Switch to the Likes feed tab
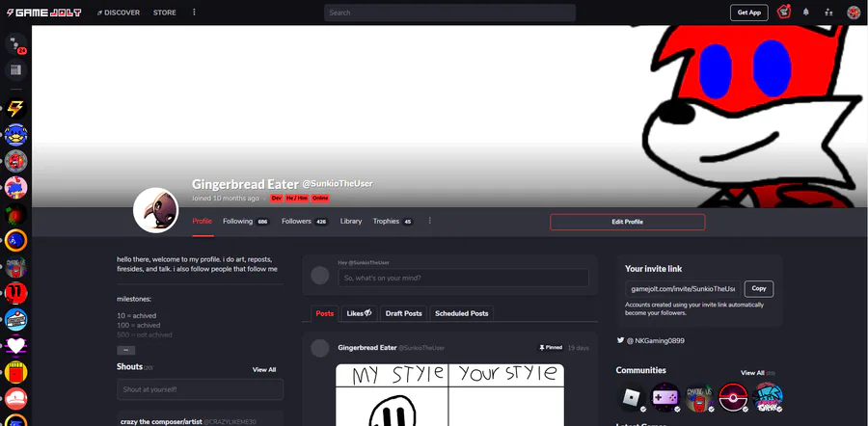Screen dimensions: 868x426 [359, 313]
